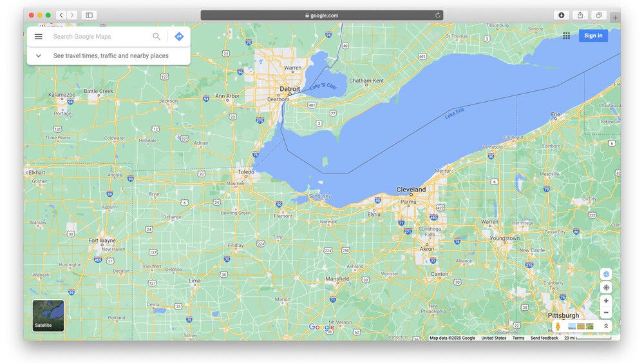Toggle globe view button
The height and width of the screenshot is (363, 644).
coord(606,274)
